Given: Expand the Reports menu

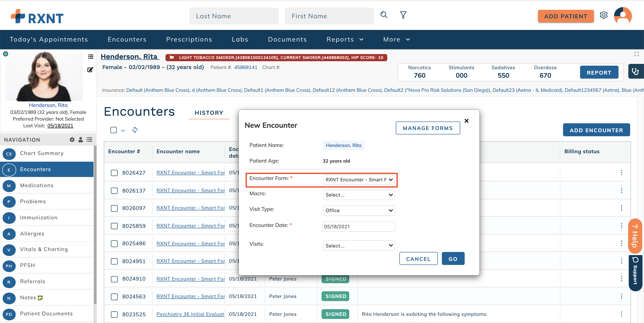Looking at the screenshot, I should [x=345, y=39].
